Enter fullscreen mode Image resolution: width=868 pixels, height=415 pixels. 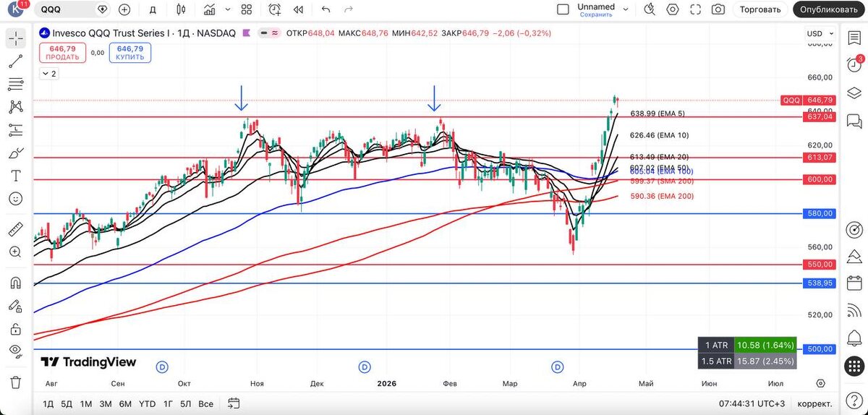pyautogui.click(x=696, y=9)
